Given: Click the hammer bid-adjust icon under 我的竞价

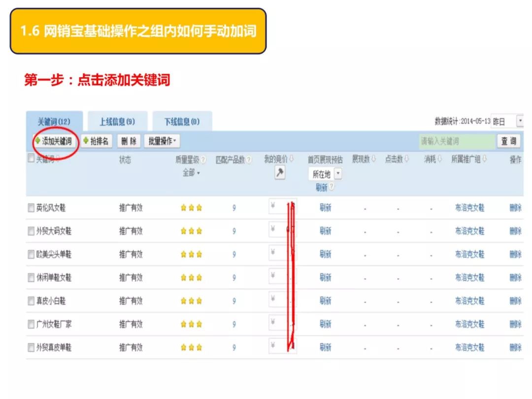Looking at the screenshot, I should pos(279,173).
